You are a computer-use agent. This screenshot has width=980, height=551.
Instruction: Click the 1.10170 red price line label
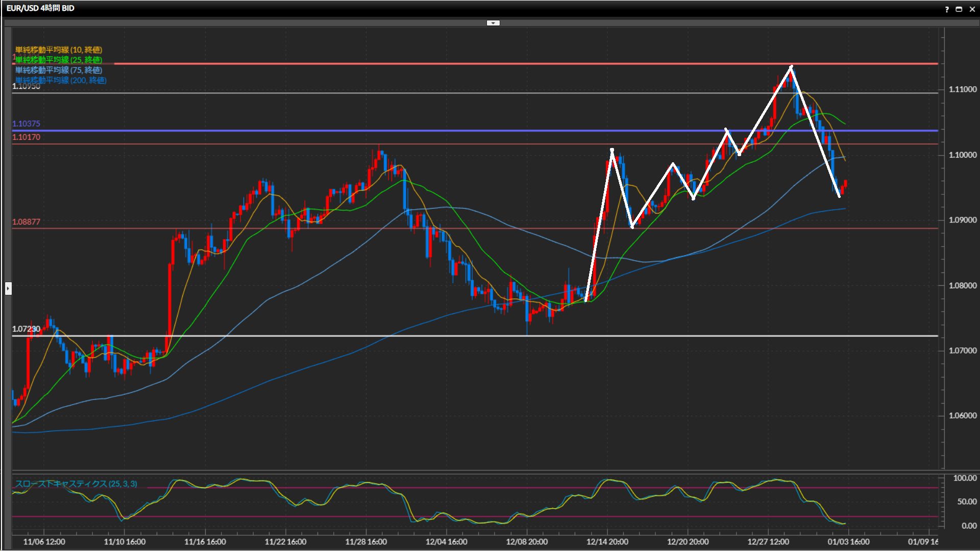pos(26,137)
